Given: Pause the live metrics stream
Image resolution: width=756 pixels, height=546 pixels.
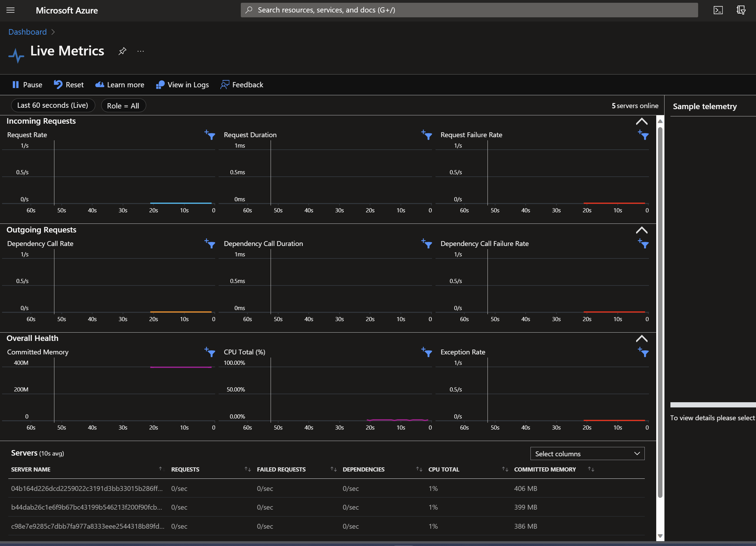Looking at the screenshot, I should pyautogui.click(x=27, y=85).
